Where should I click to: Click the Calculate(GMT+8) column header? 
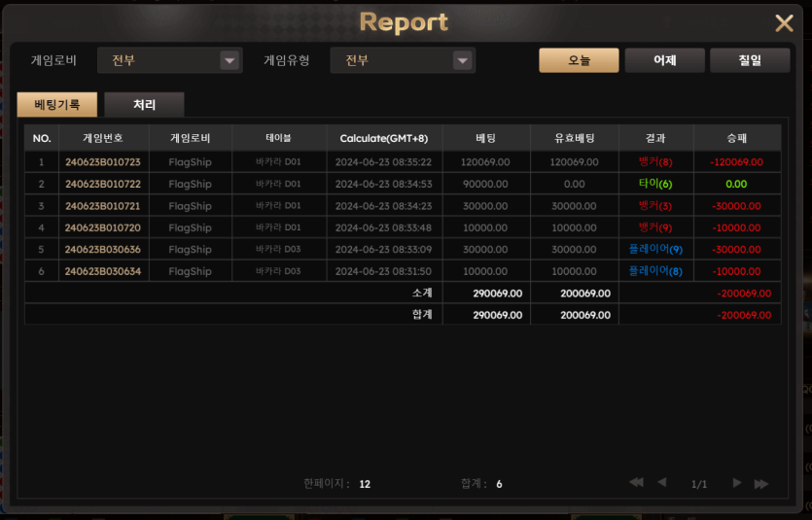tap(384, 138)
